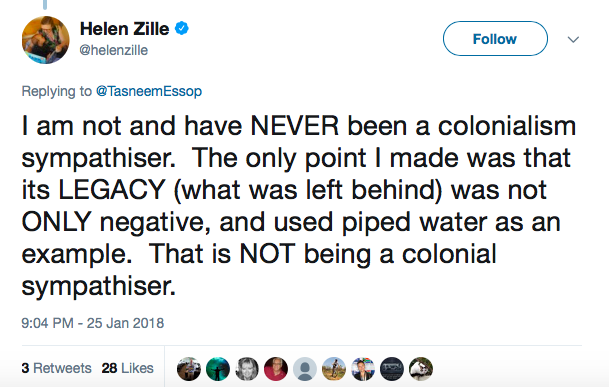Screen dimensions: 609x387
Task: Click the Helen Zille display name
Action: pyautogui.click(x=124, y=29)
